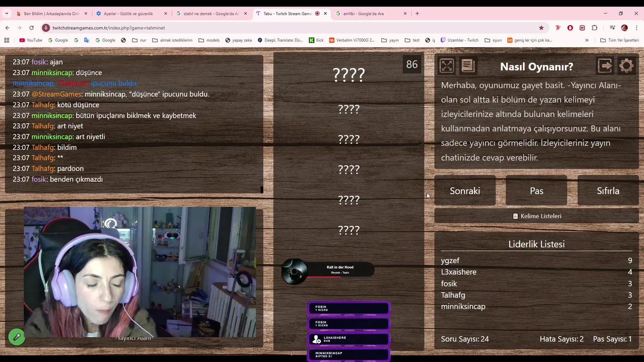644x362 pixels.
Task: Switch to the Ben Bildim browser tab
Action: (x=52, y=14)
